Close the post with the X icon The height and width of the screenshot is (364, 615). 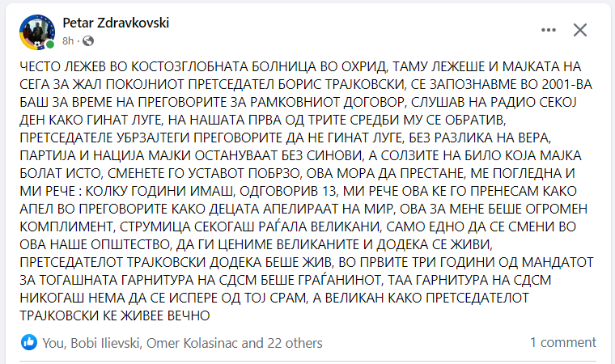pos(579,30)
